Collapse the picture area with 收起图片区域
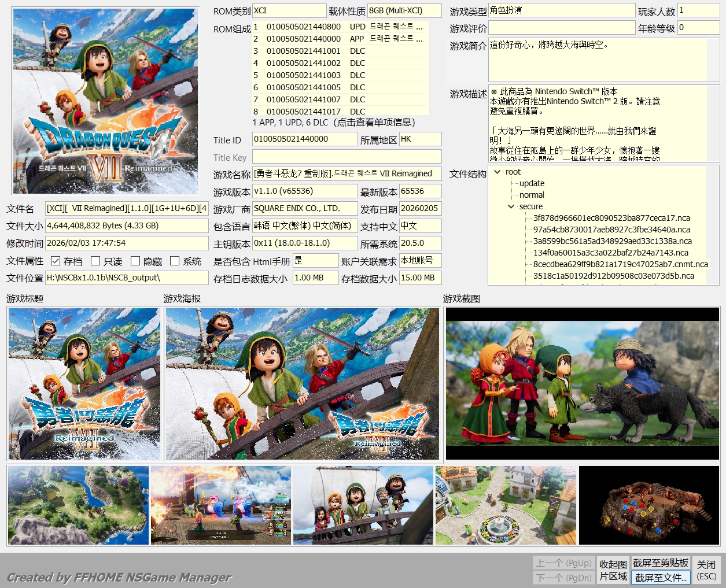Screen dimensions: 726x588 point(613,570)
